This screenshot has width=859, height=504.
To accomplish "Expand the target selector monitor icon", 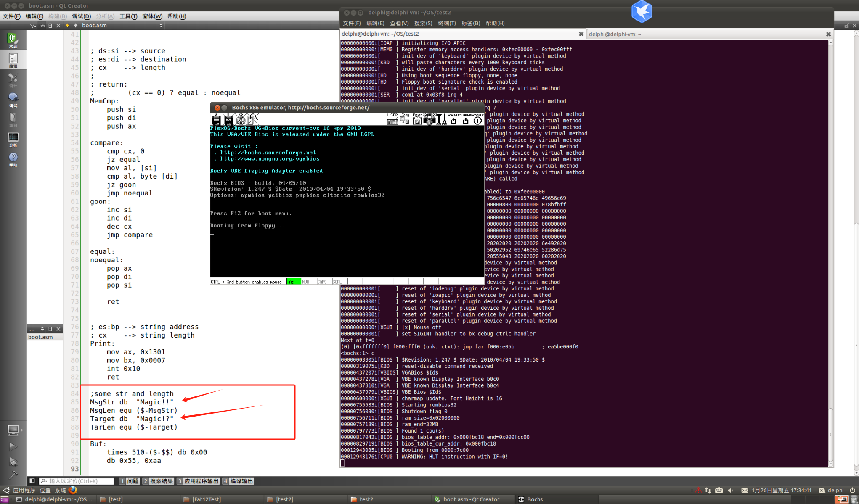I will coord(13,430).
